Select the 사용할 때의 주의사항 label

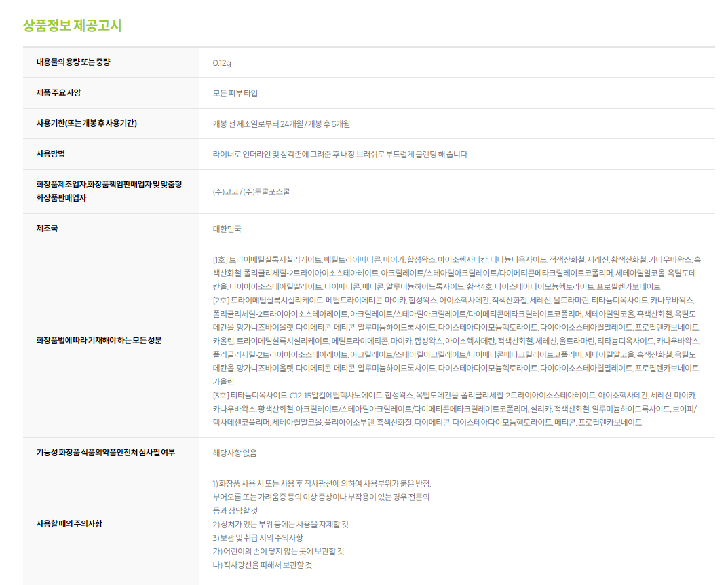tap(70, 524)
